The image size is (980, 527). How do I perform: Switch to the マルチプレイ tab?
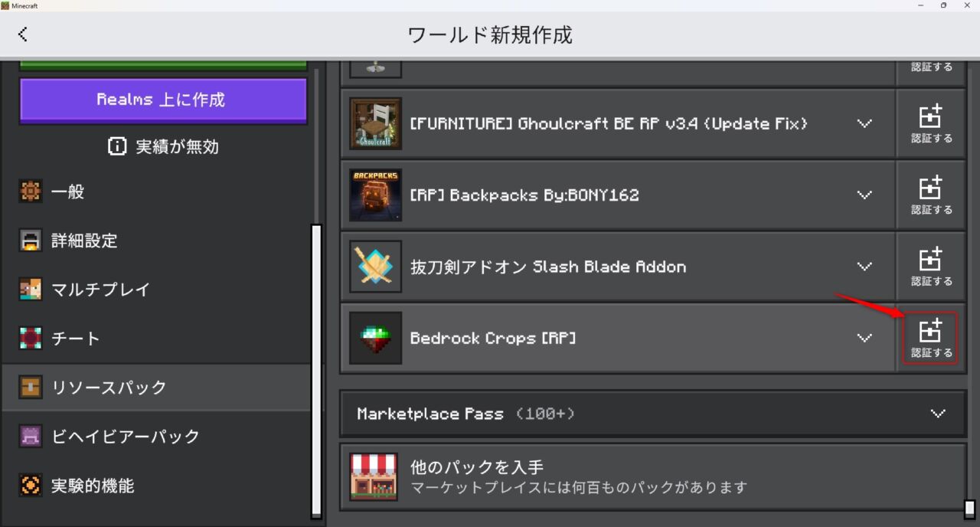(x=157, y=290)
